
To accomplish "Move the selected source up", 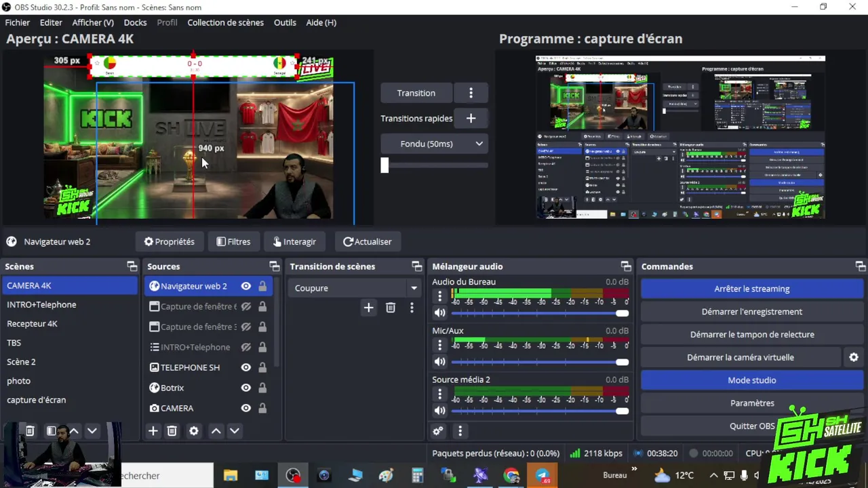I will [216, 430].
